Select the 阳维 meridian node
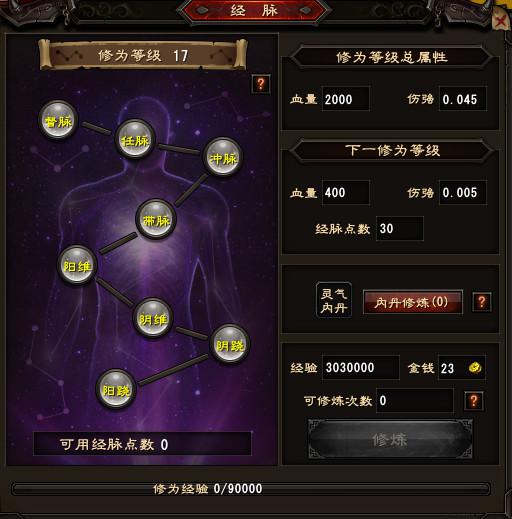 77,265
